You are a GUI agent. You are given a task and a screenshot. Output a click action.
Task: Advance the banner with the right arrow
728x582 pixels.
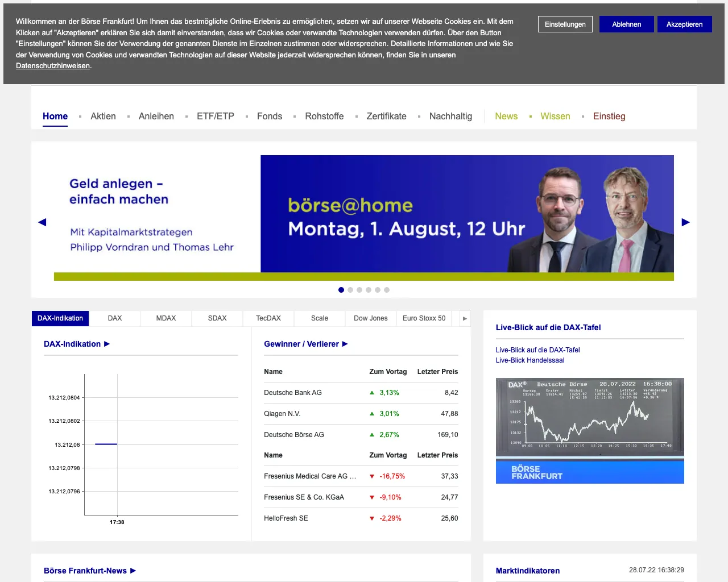tap(686, 222)
